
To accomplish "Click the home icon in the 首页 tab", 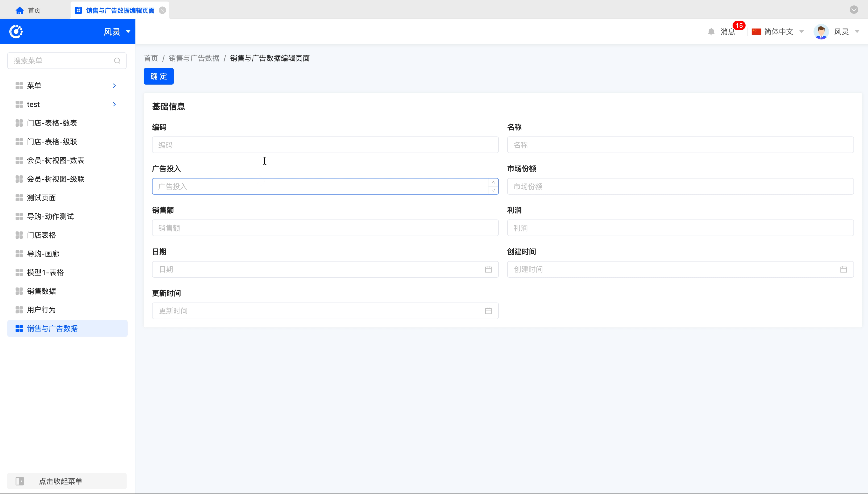I will (20, 11).
